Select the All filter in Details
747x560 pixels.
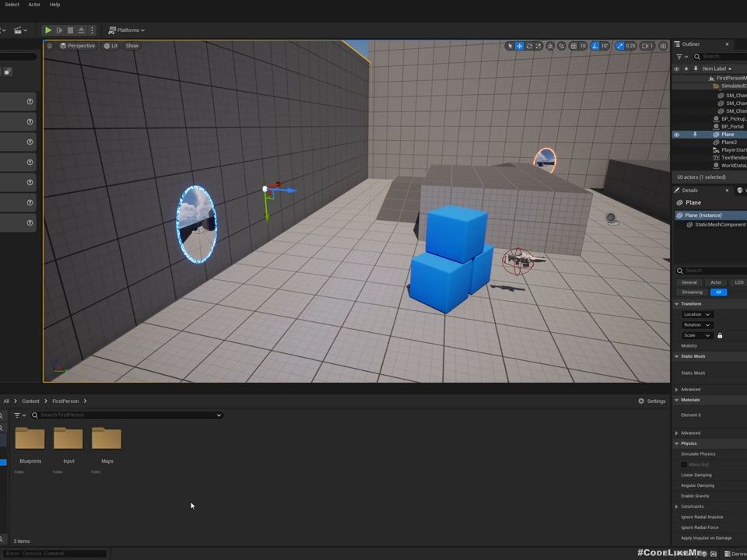pos(718,292)
